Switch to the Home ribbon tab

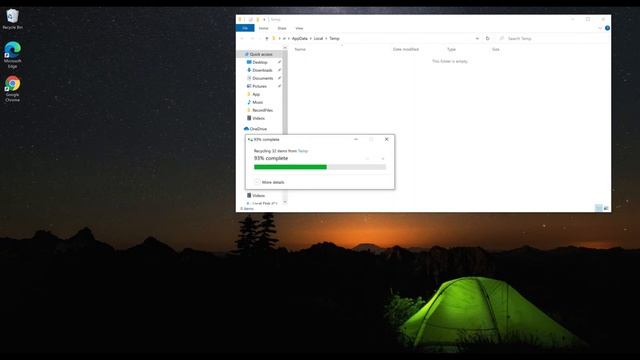click(x=264, y=28)
